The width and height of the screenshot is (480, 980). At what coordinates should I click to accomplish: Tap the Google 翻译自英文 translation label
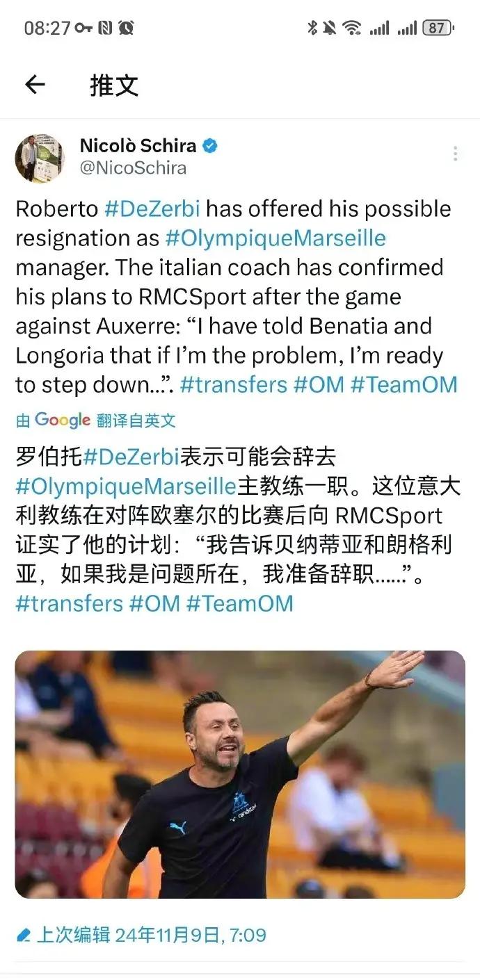coord(95,420)
